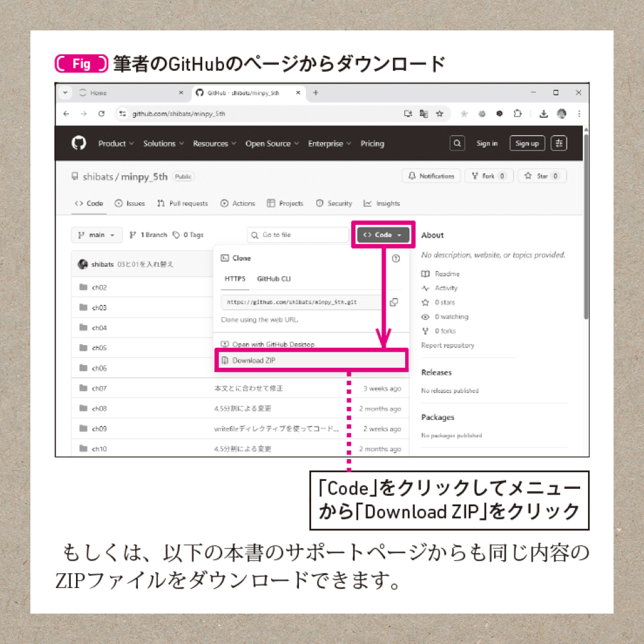Switch to the GitHub CLI clone tab
644x644 pixels.
(274, 279)
